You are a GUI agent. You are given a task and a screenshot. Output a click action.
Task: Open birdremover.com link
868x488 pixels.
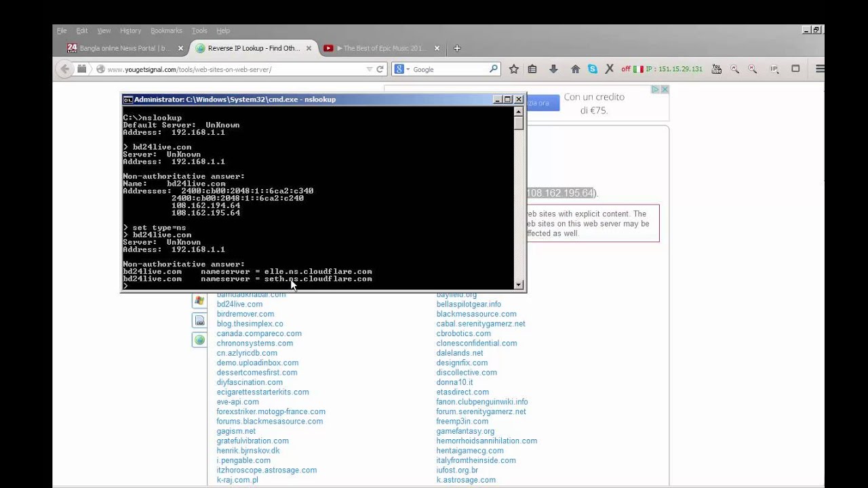pyautogui.click(x=245, y=314)
